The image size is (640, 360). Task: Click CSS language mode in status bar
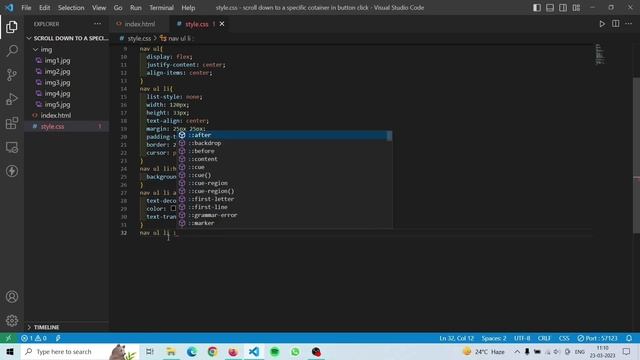coord(564,338)
